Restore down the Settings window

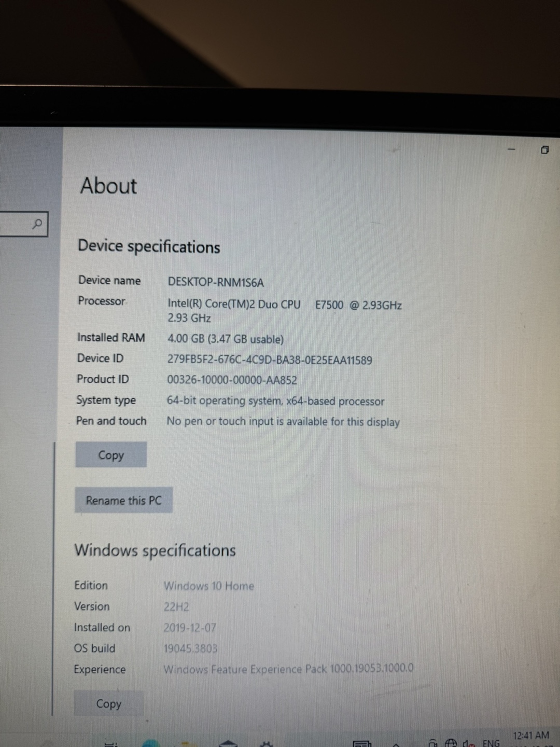point(544,150)
